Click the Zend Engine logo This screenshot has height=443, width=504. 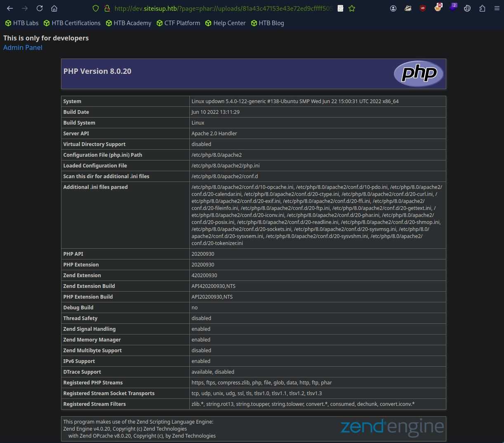(392, 428)
